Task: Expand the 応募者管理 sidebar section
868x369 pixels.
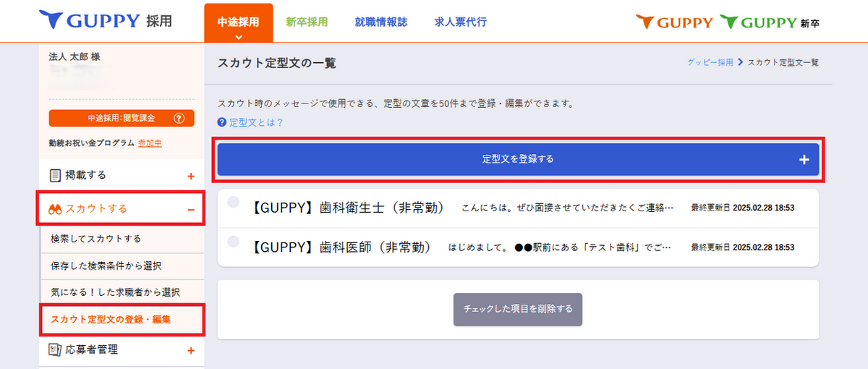Action: point(191,351)
